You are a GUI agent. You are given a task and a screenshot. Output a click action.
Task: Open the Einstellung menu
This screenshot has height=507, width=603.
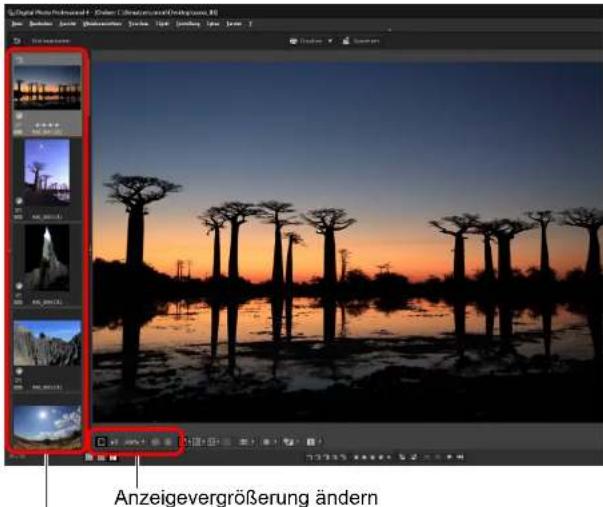point(188,24)
